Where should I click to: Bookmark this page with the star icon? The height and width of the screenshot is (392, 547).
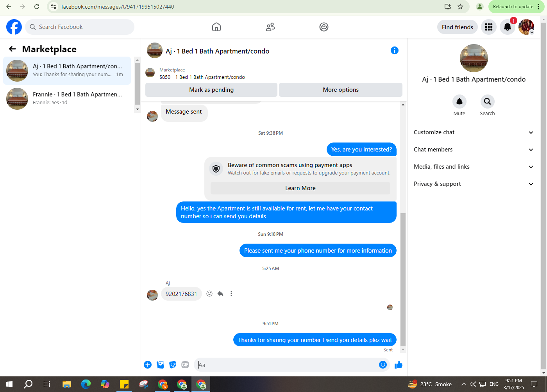pos(460,7)
